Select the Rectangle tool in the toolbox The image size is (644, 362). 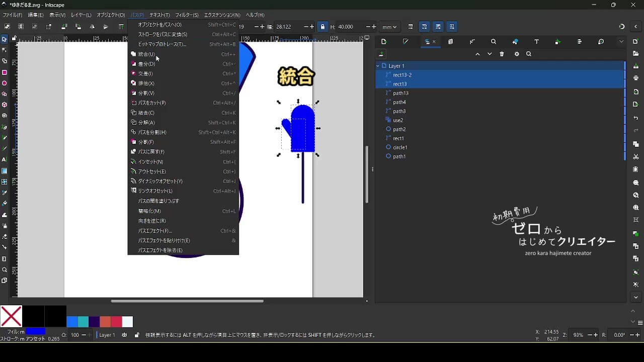[5, 72]
